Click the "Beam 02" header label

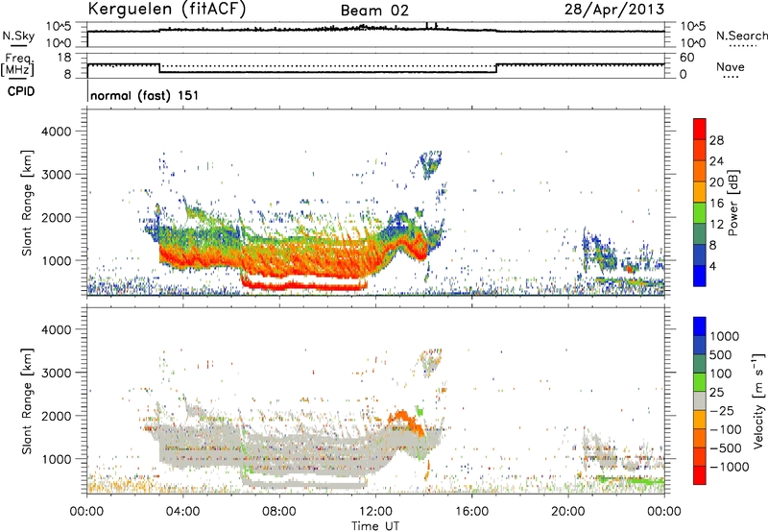374,11
